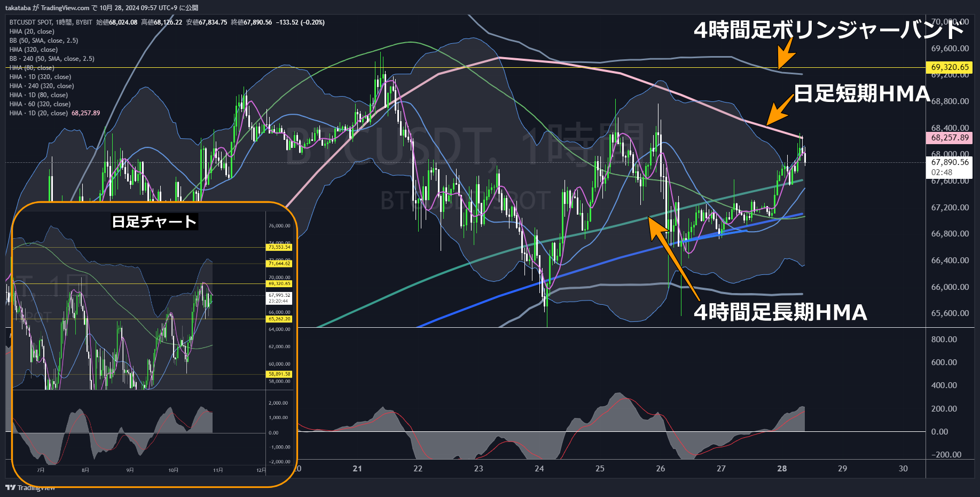Select the HMA · 1D (80, close) legend
Viewport: 980px width, 497px height.
pos(38,95)
